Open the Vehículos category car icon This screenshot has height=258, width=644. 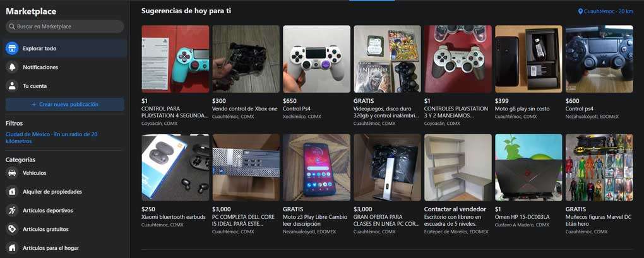point(12,173)
